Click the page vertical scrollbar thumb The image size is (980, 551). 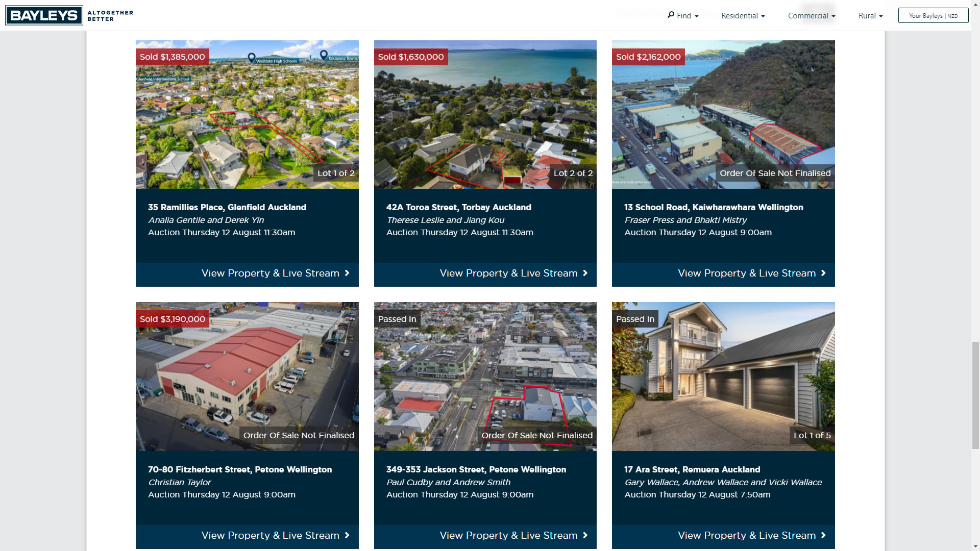[x=975, y=395]
